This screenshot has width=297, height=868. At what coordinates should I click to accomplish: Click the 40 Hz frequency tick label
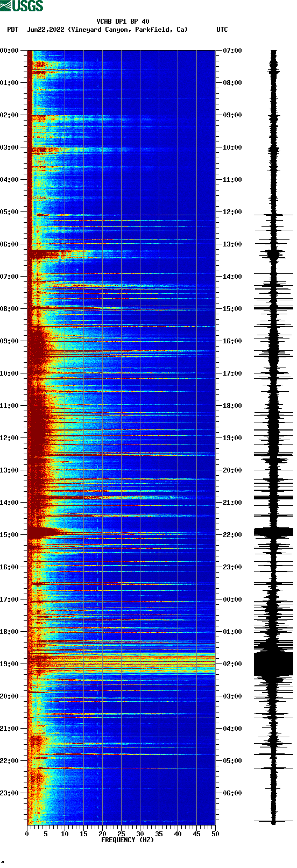pyautogui.click(x=178, y=834)
